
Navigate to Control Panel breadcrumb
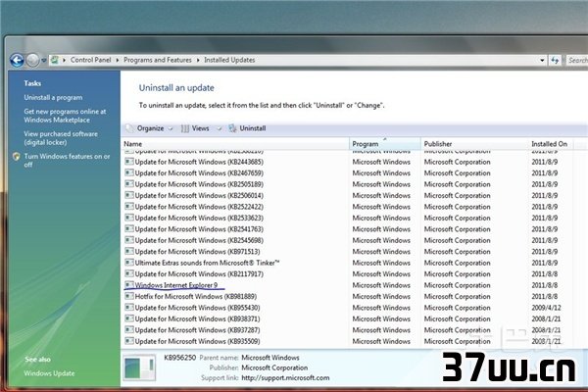click(90, 60)
